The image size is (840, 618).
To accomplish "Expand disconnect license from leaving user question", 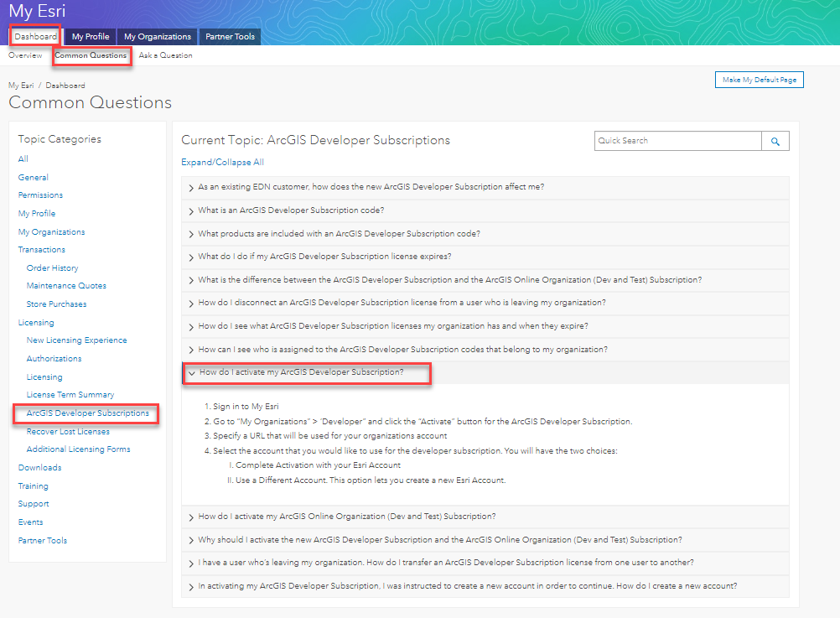I will point(485,303).
